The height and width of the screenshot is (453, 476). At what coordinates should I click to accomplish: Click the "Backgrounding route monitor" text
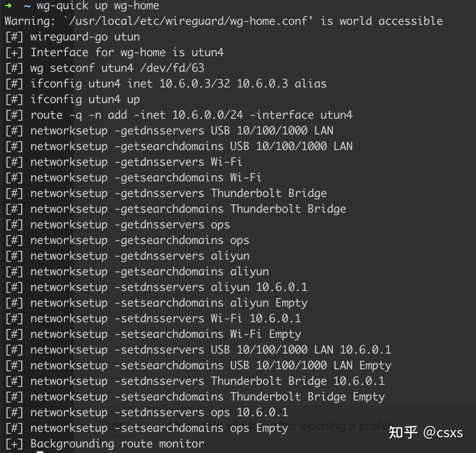(x=117, y=444)
